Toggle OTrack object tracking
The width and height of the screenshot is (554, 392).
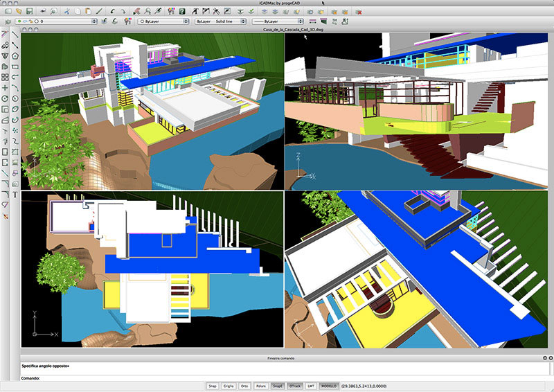[x=295, y=386]
